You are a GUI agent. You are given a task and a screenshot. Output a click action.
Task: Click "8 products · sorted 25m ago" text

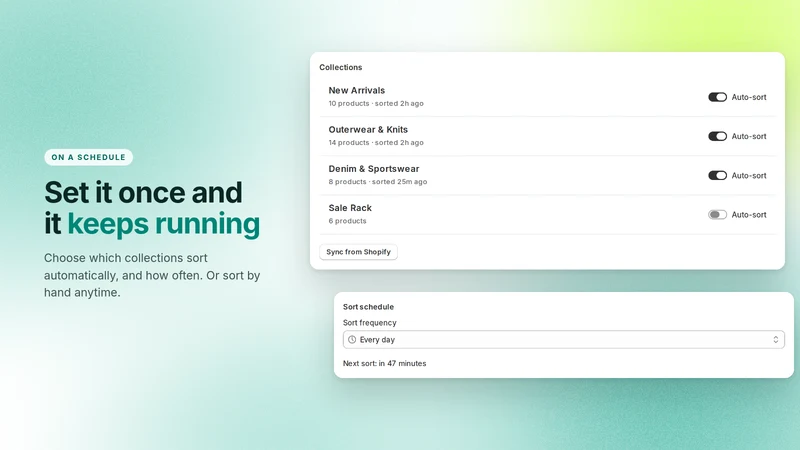pos(378,182)
